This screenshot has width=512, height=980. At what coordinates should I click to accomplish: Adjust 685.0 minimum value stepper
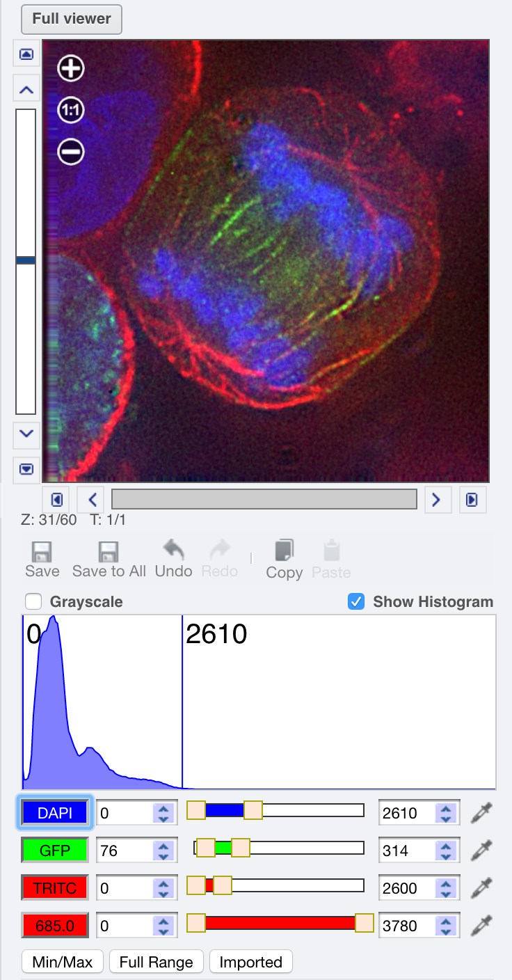pos(163,925)
